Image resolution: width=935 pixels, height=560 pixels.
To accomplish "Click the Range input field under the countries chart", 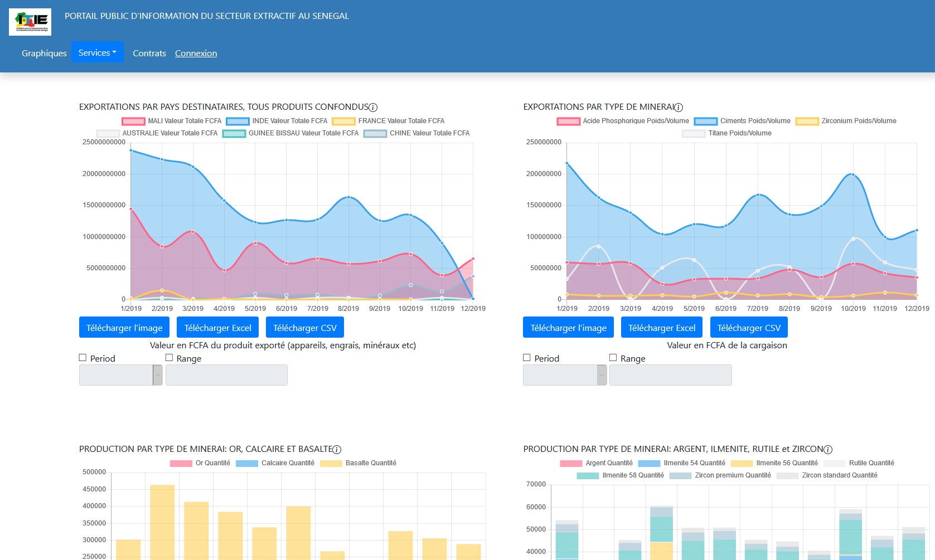I will coord(226,375).
